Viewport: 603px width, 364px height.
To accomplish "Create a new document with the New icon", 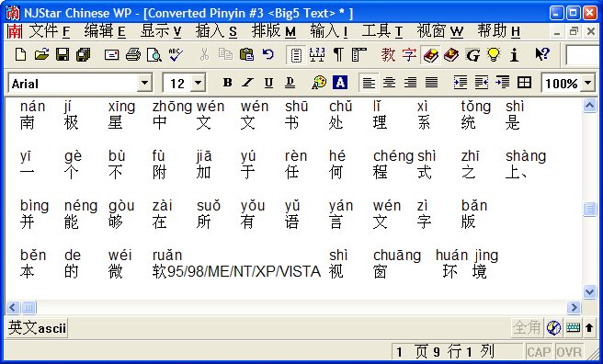I will [20, 54].
